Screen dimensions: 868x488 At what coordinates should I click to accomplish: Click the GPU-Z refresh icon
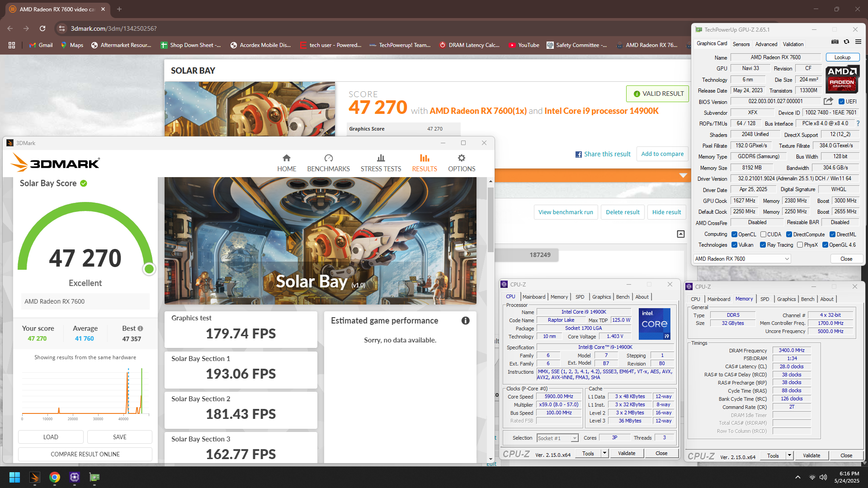click(846, 42)
